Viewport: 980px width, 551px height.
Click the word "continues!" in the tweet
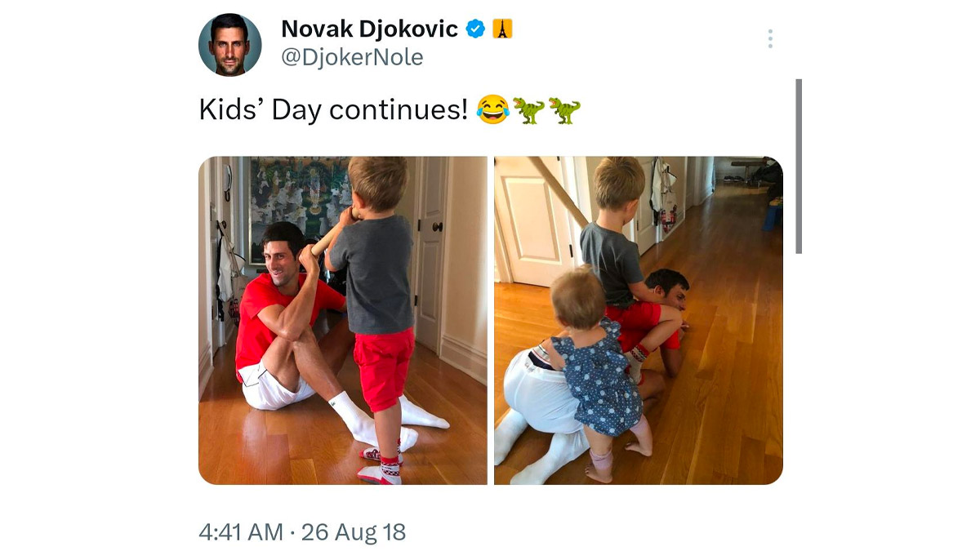(x=399, y=110)
